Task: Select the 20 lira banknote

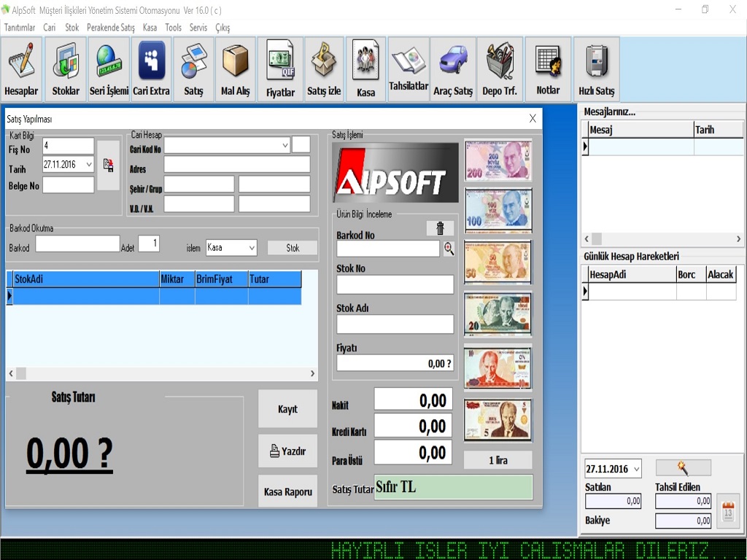Action: click(x=498, y=314)
